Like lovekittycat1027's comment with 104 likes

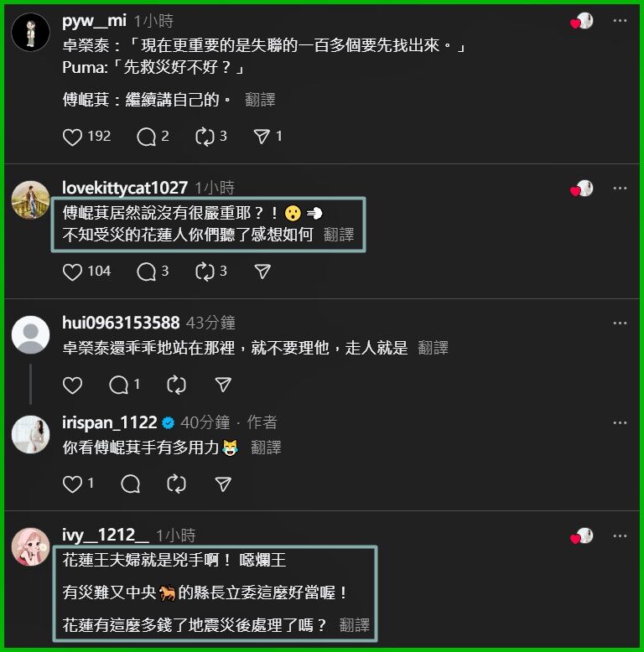72,272
